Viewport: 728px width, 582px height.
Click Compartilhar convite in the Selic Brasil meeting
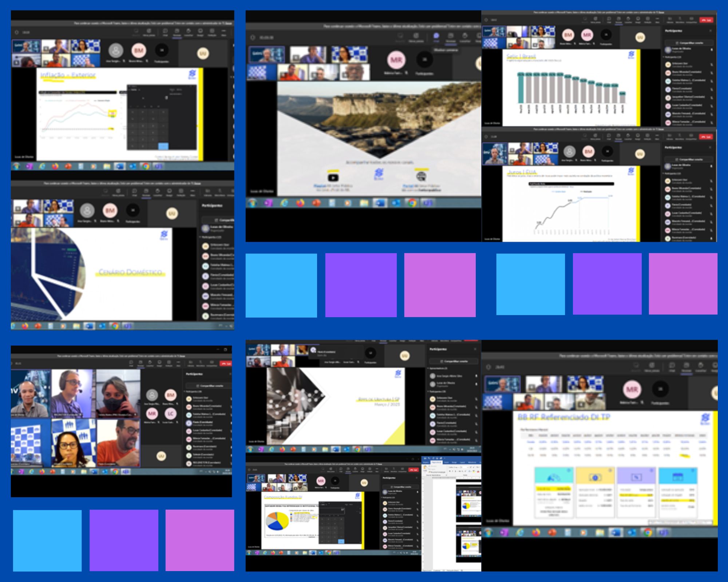tap(689, 43)
